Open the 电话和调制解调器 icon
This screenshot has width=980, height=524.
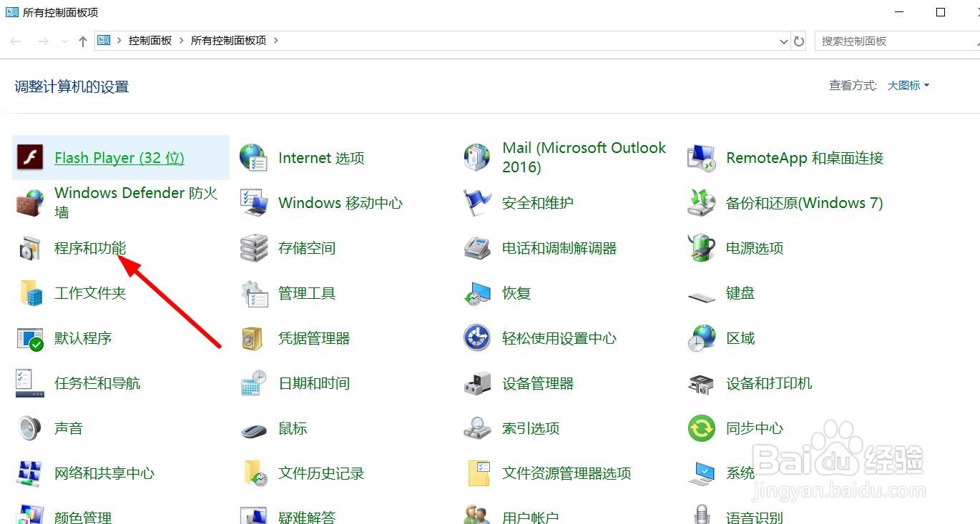pos(477,248)
